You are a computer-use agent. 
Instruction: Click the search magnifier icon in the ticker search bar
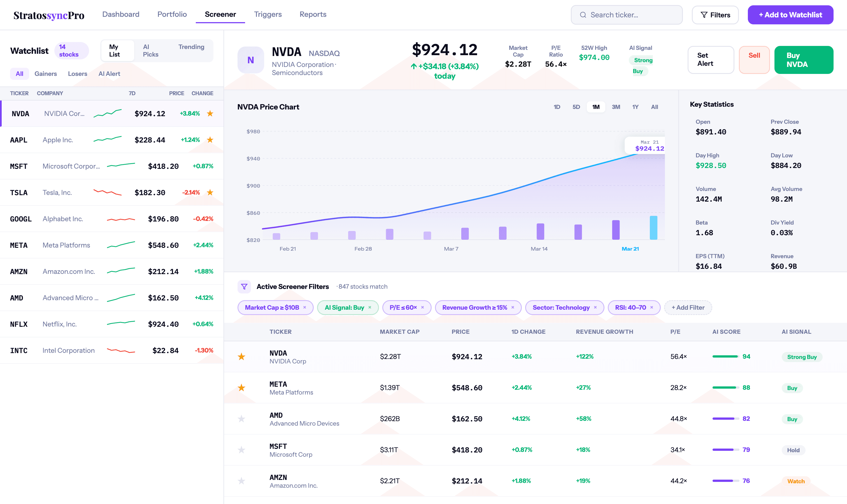click(583, 15)
